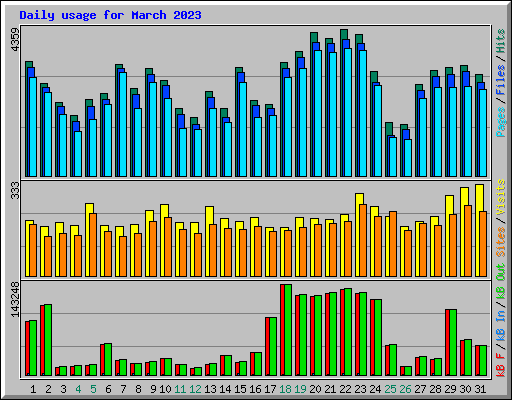Select the orange Sites bar for day 5
Screen dimensions: 512x400
pos(93,245)
